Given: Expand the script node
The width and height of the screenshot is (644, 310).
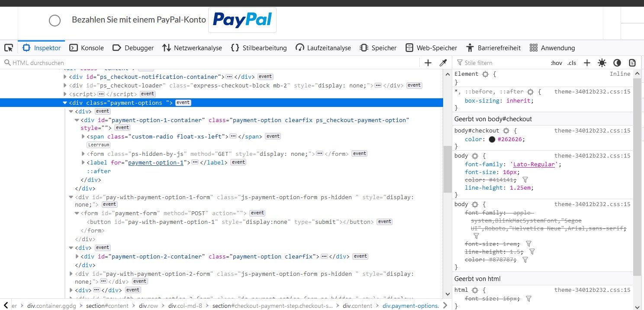Looking at the screenshot, I should (65, 94).
